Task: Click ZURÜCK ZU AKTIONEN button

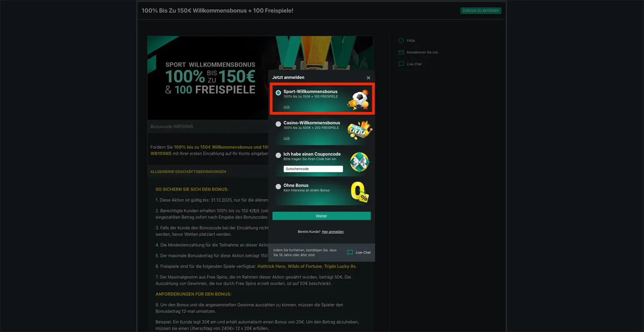Action: 481,10
